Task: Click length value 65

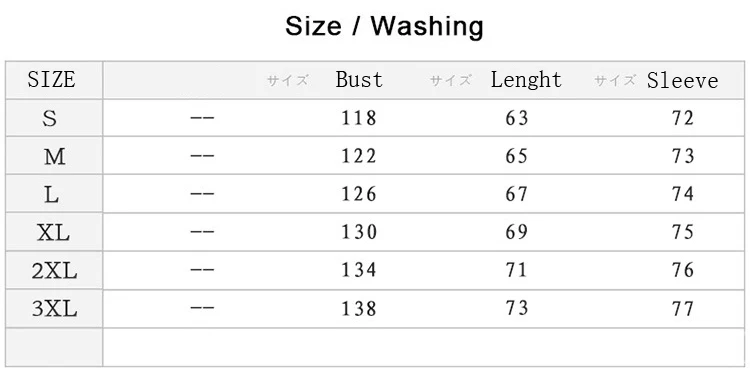Action: point(517,156)
